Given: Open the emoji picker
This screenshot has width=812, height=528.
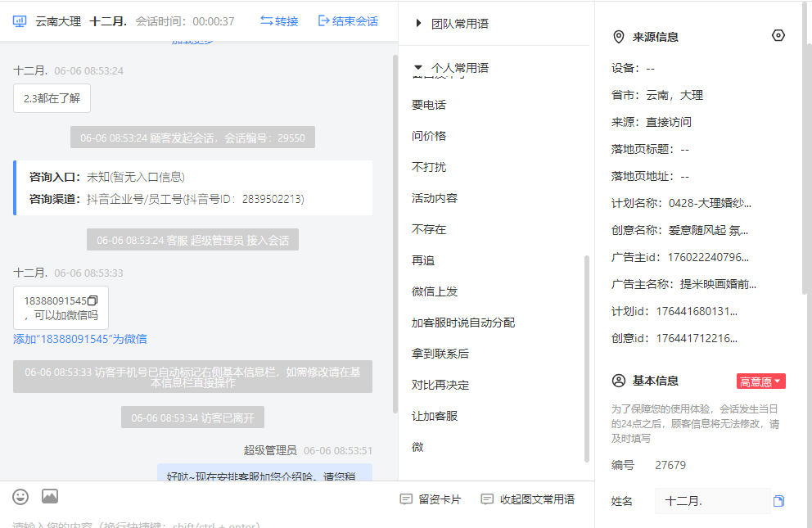Looking at the screenshot, I should 20,497.
